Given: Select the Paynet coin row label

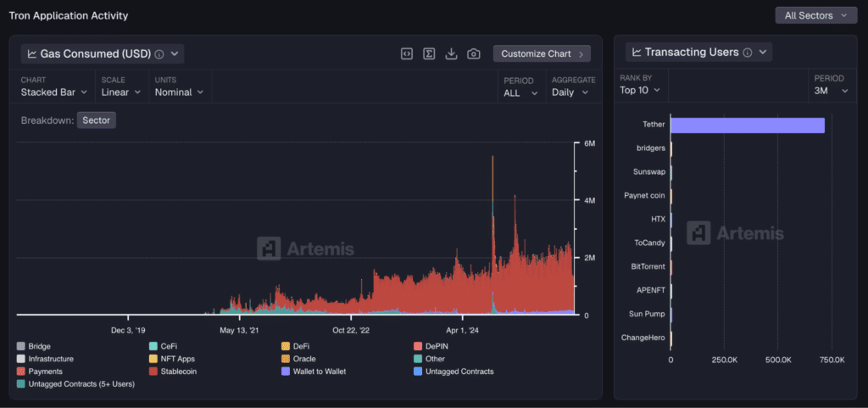Looking at the screenshot, I should tap(644, 195).
